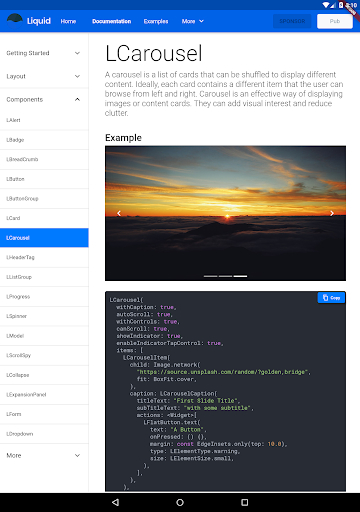Open LAlert component page
This screenshot has width=360, height=512.
click(x=44, y=120)
